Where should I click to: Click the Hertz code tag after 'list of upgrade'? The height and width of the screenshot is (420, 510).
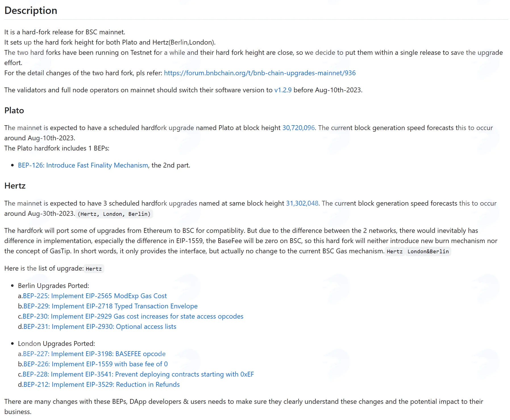click(94, 269)
